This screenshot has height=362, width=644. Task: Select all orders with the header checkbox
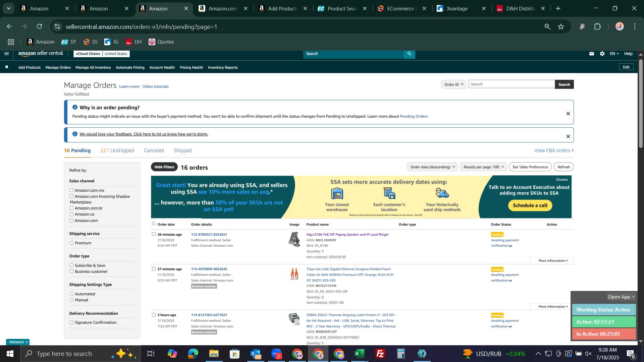point(154,224)
